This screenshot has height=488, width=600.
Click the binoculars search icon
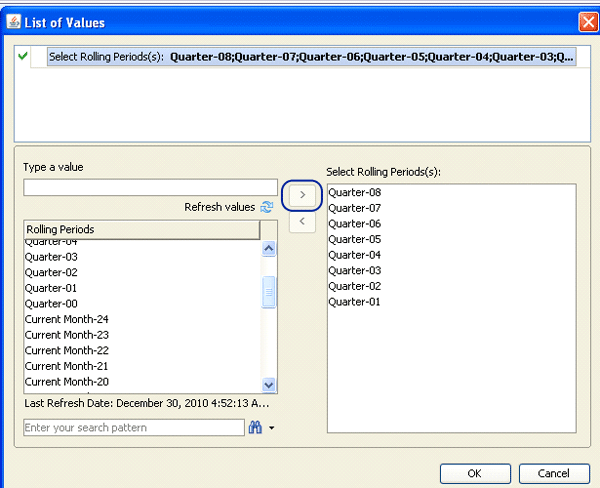254,427
